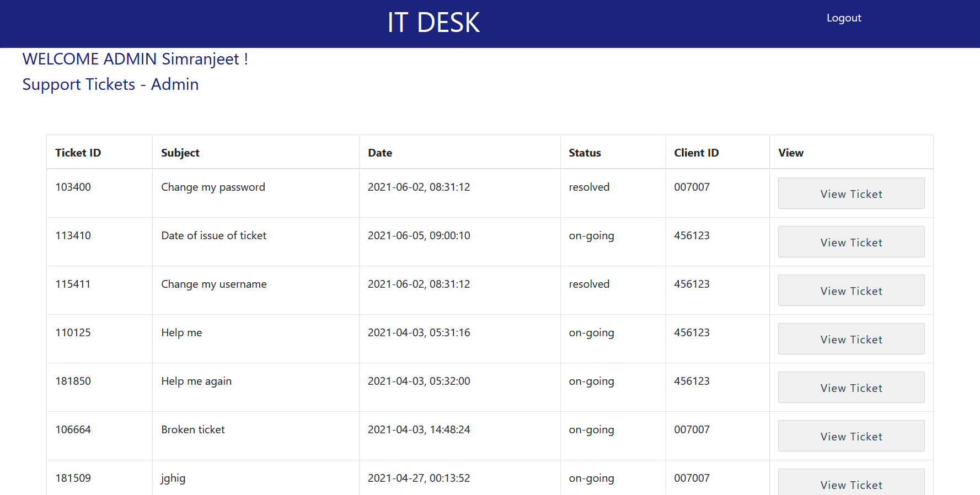Open the IT DESK header title

point(433,23)
